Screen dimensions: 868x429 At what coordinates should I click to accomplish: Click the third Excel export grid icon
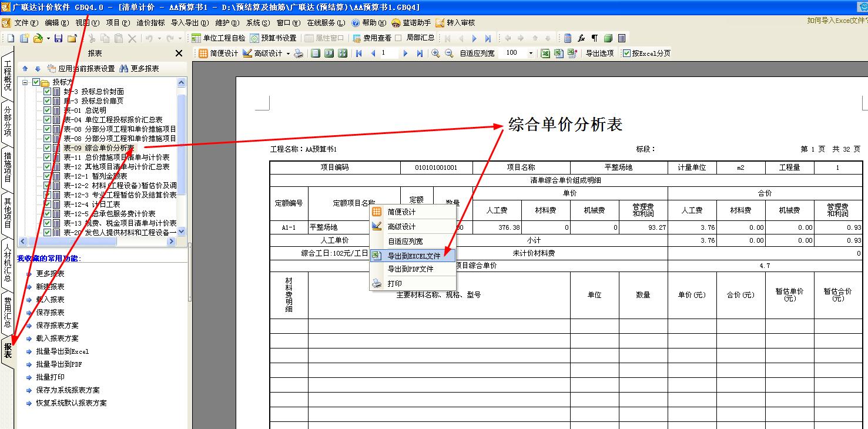(x=572, y=53)
